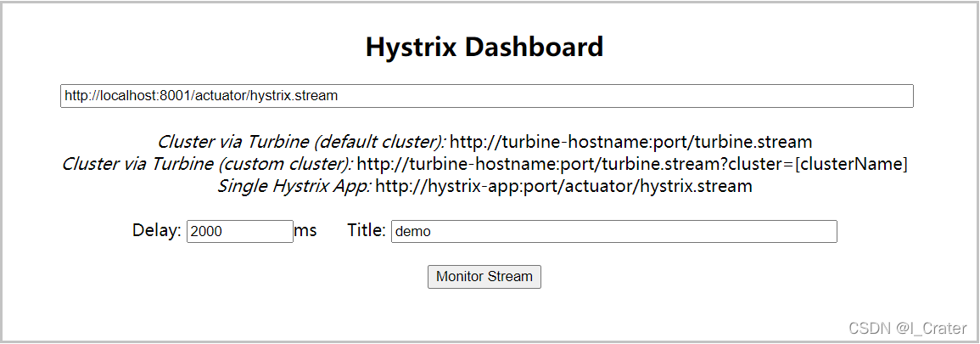Screen dimensions: 980x344
Task: Click the Monitor Stream button
Action: pos(484,276)
